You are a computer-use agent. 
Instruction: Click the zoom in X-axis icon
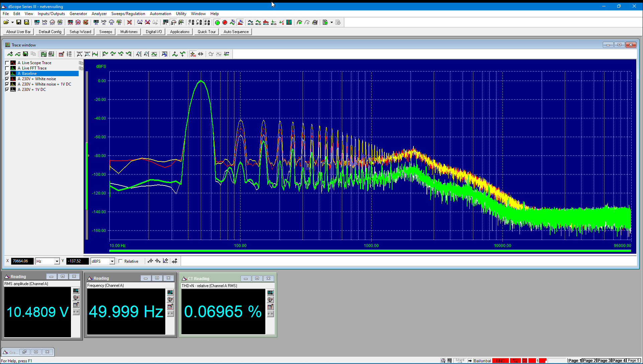tap(79, 54)
